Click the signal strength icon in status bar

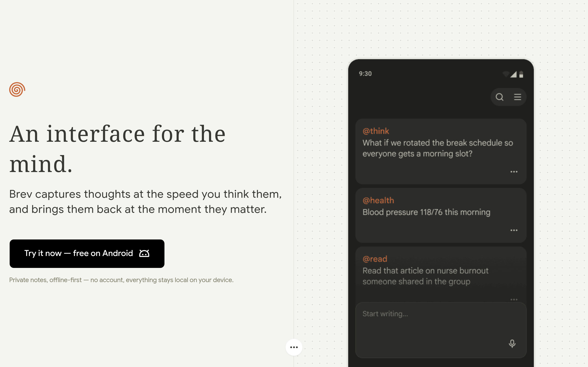tap(513, 74)
